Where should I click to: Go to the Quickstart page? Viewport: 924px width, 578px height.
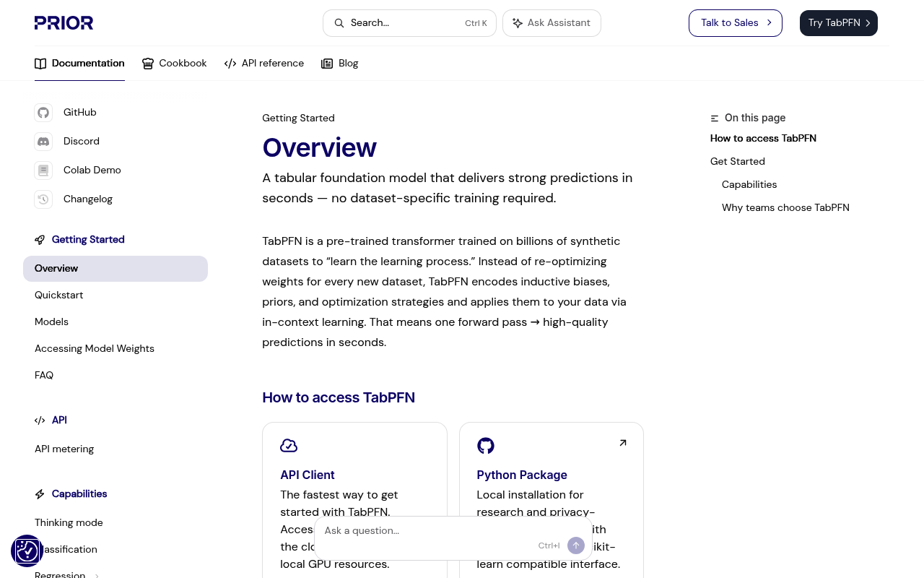[59, 296]
